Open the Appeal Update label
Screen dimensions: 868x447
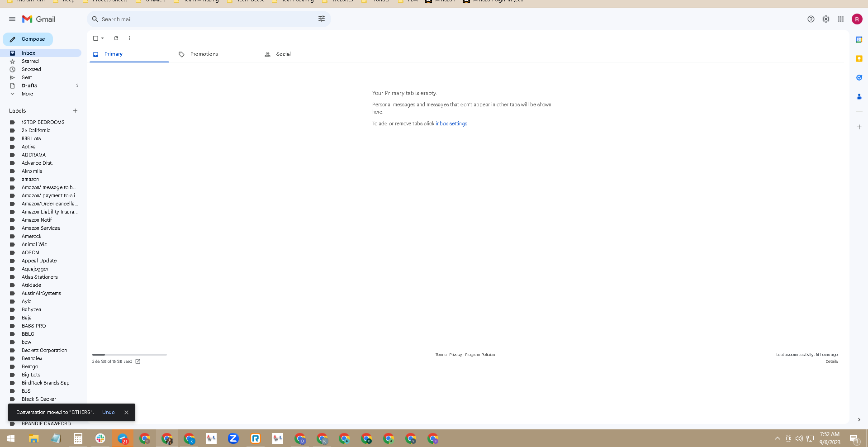tap(39, 261)
